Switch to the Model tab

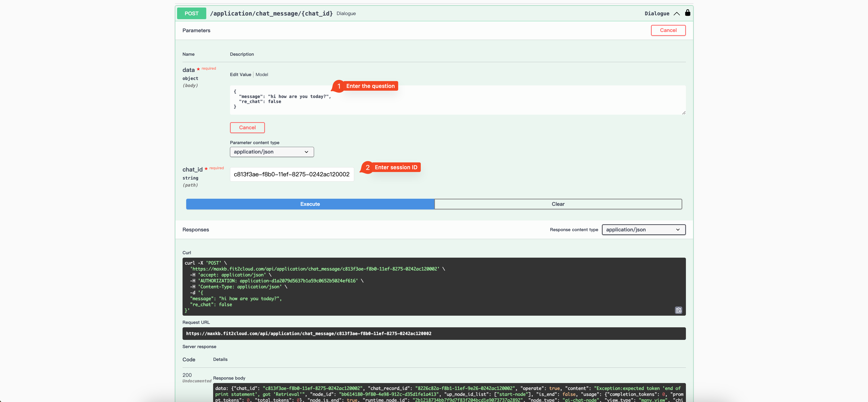pos(262,74)
